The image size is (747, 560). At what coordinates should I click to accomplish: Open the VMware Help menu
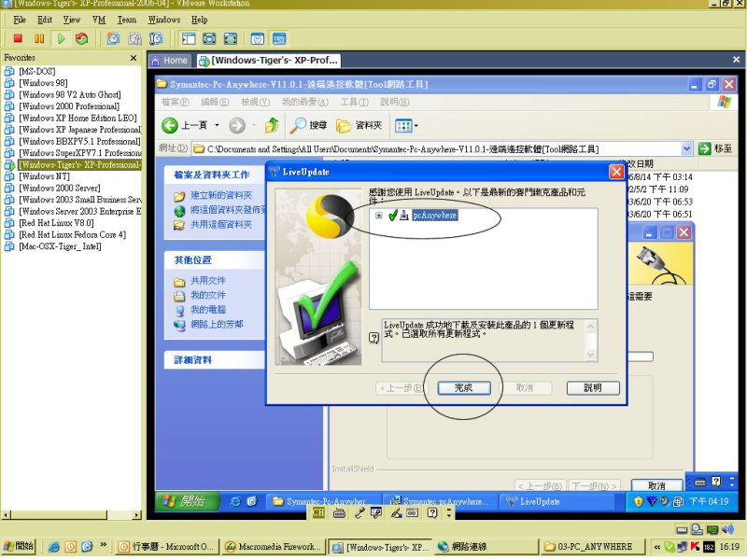[x=199, y=20]
